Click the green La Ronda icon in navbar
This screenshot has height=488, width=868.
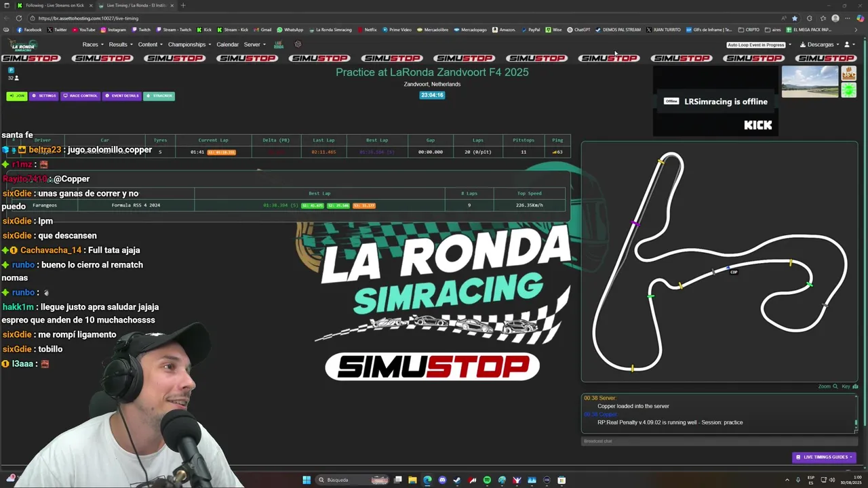(279, 45)
